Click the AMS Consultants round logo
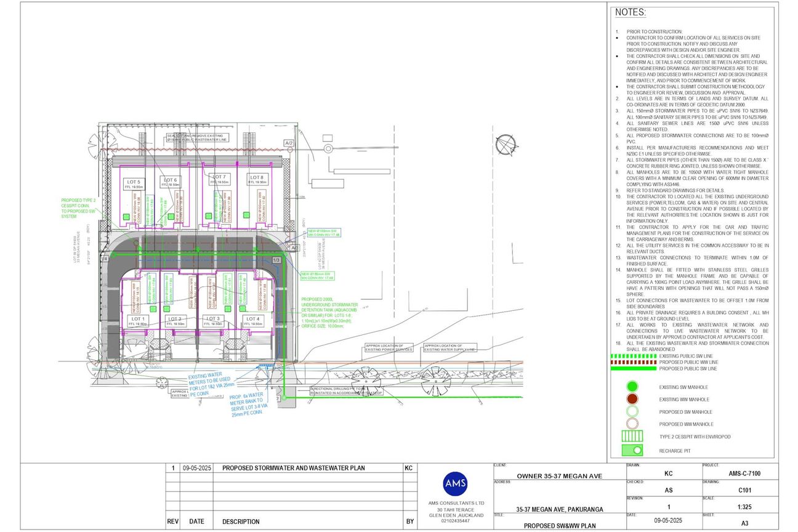798x532 pixels. 456,483
